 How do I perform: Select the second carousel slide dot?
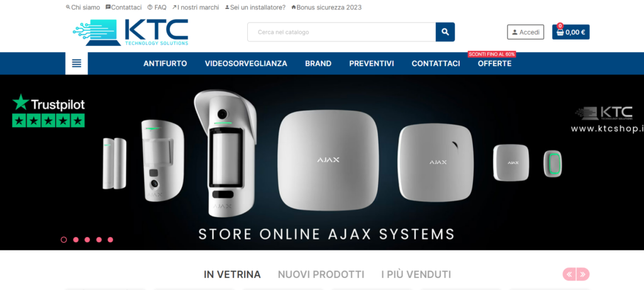click(x=75, y=240)
